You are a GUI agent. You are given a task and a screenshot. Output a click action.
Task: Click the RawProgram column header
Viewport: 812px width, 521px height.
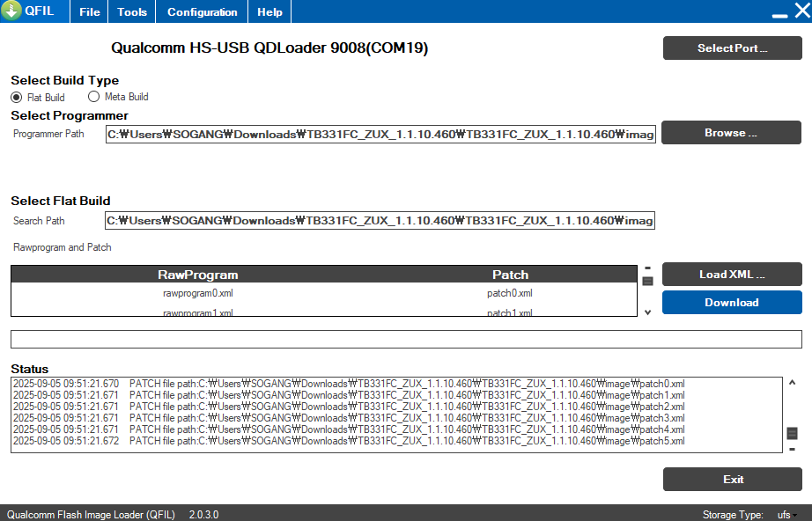(198, 275)
